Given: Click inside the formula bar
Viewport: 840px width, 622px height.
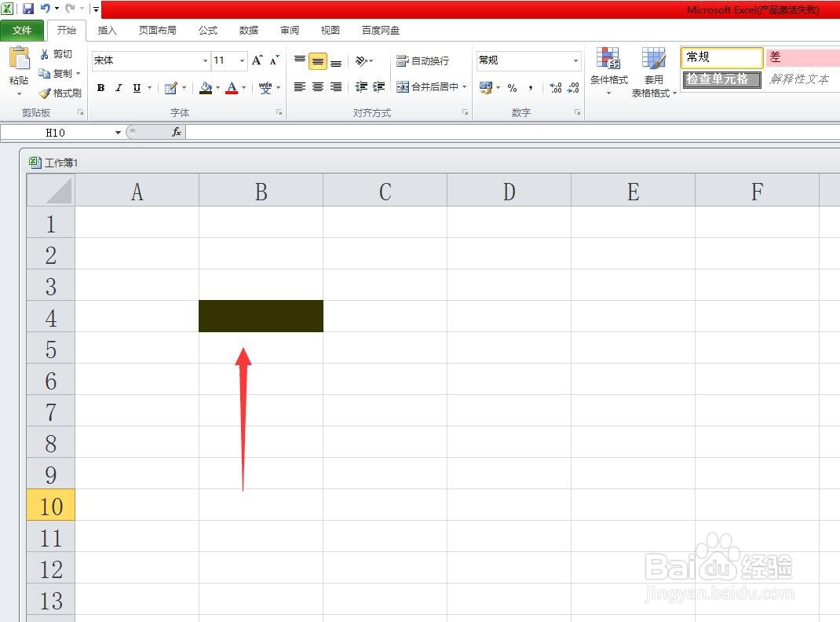Looking at the screenshot, I should coord(513,132).
